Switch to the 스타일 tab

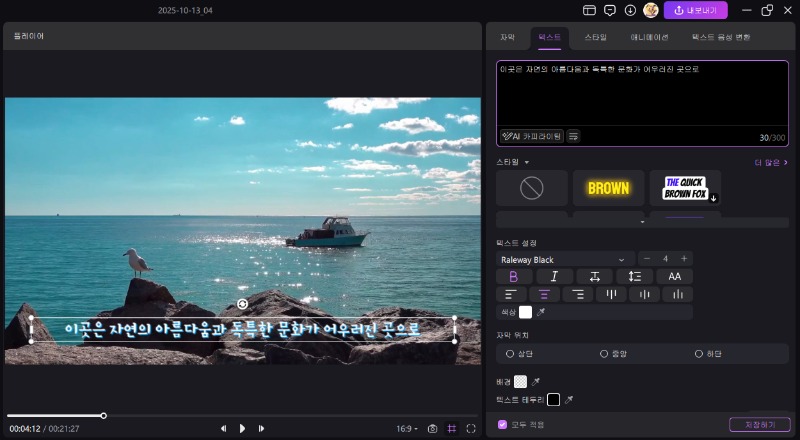click(x=595, y=36)
